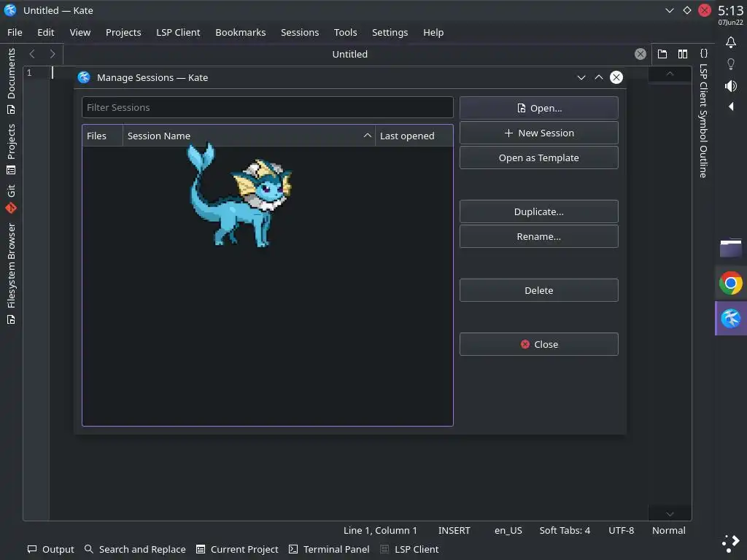Open the Bookmarks menu
This screenshot has width=747, height=560.
pos(241,32)
